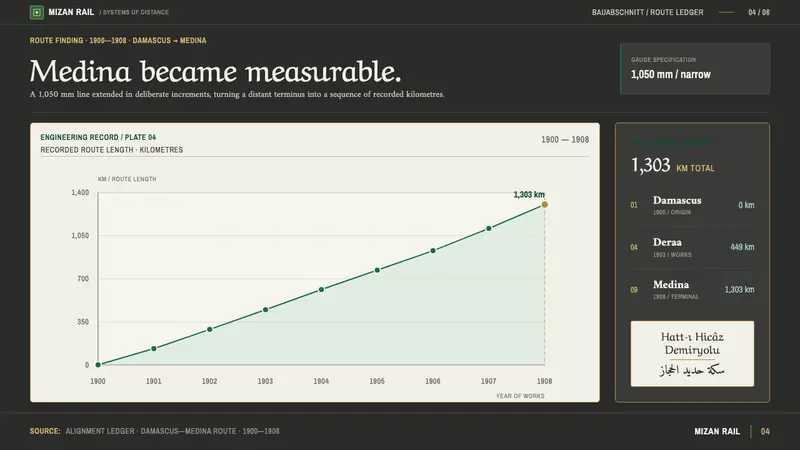
Task: Click the gauge specification card '1,050 mm / narrow'
Action: point(695,68)
